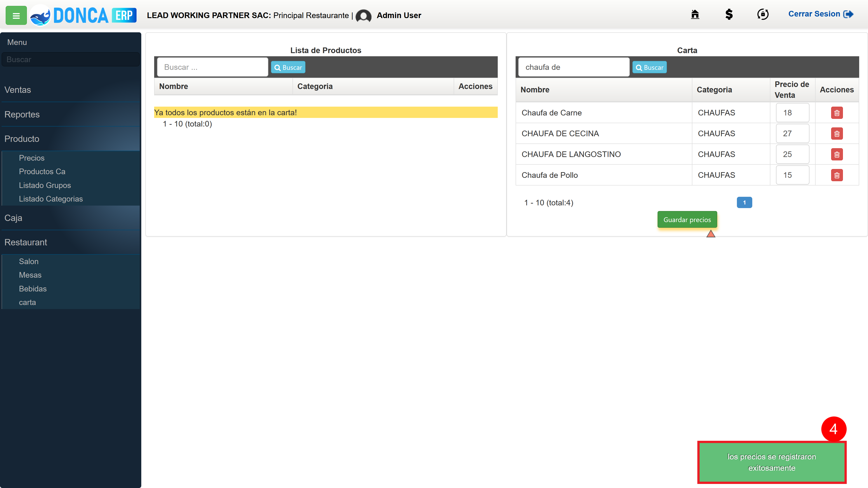
Task: Log out with Cerrar Sesion
Action: (x=821, y=14)
